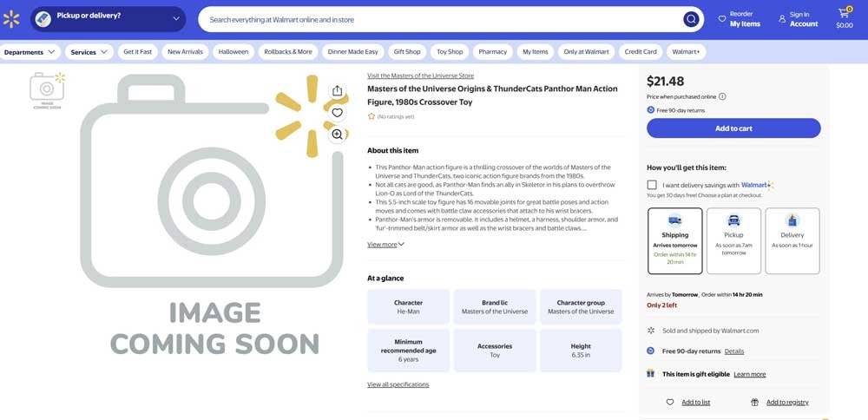868x420 pixels.
Task: Open Reorder My Items heart icon
Action: (722, 19)
